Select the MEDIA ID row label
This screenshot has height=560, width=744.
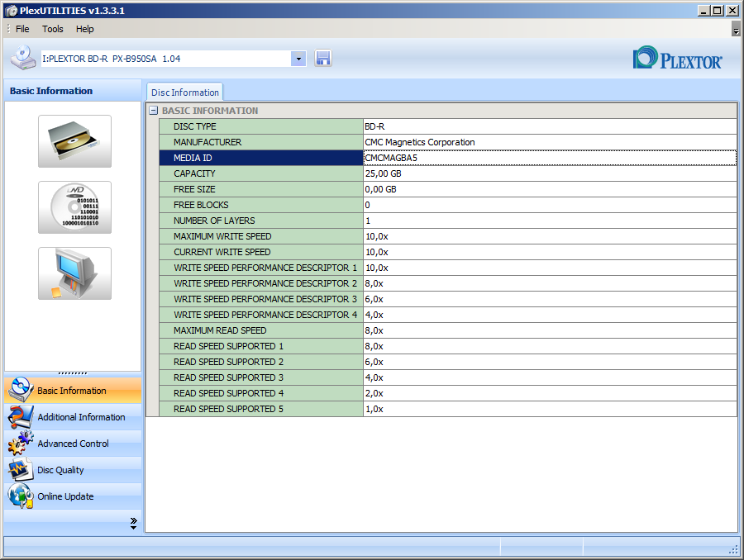(261, 158)
